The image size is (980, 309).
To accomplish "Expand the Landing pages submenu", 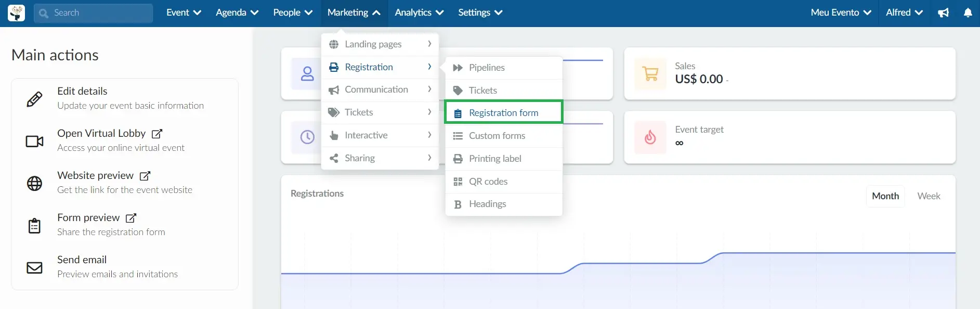I will pyautogui.click(x=380, y=44).
